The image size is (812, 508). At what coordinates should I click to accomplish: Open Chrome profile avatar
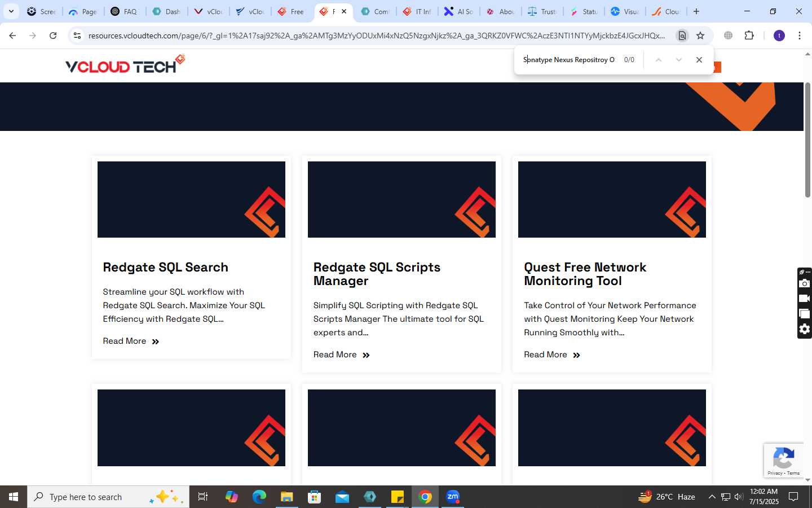point(779,36)
